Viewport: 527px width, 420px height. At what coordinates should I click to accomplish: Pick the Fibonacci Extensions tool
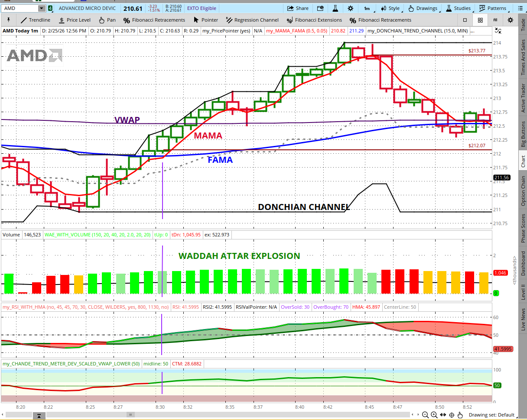click(314, 20)
